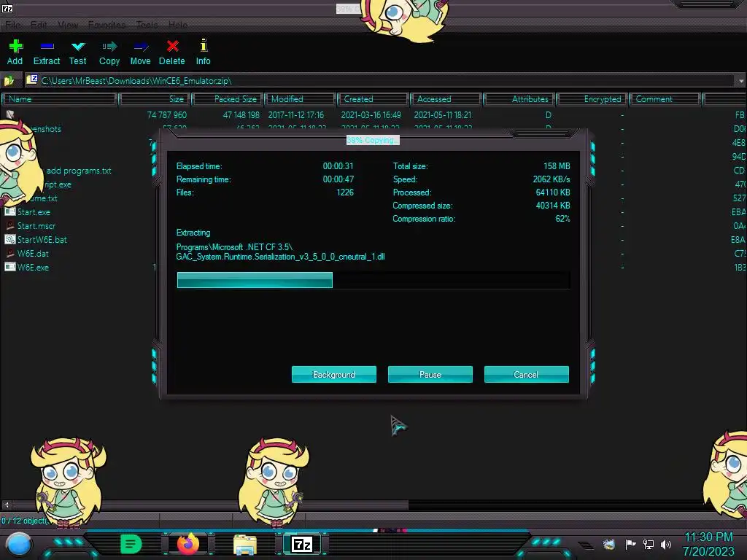Click the 7z icon in title bar
The width and height of the screenshot is (747, 560).
tap(7, 8)
